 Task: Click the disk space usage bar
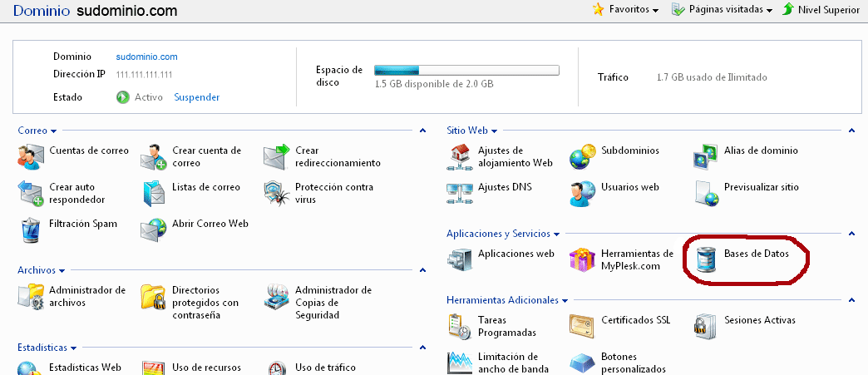click(466, 71)
